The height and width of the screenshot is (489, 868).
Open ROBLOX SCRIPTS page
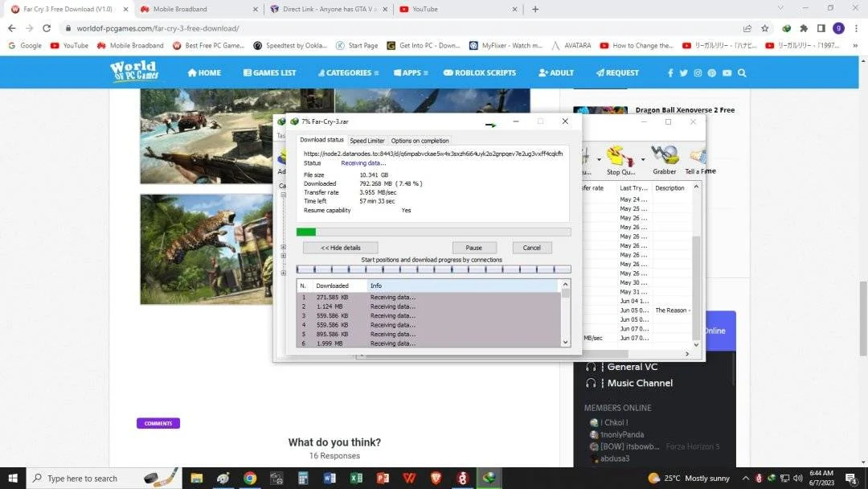[479, 72]
